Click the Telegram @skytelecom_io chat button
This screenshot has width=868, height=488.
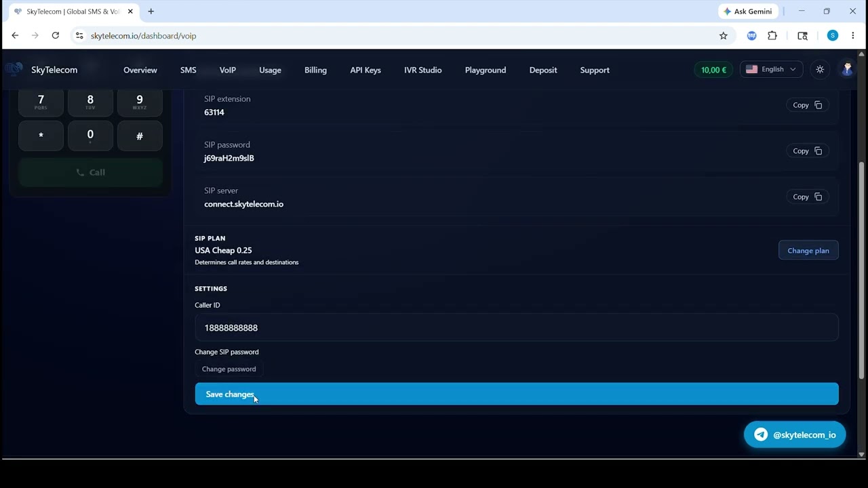pos(795,435)
